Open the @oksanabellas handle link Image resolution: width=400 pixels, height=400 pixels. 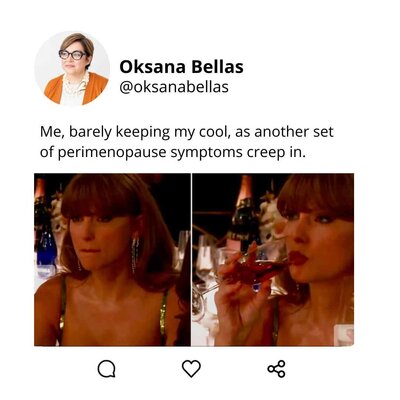(174, 87)
